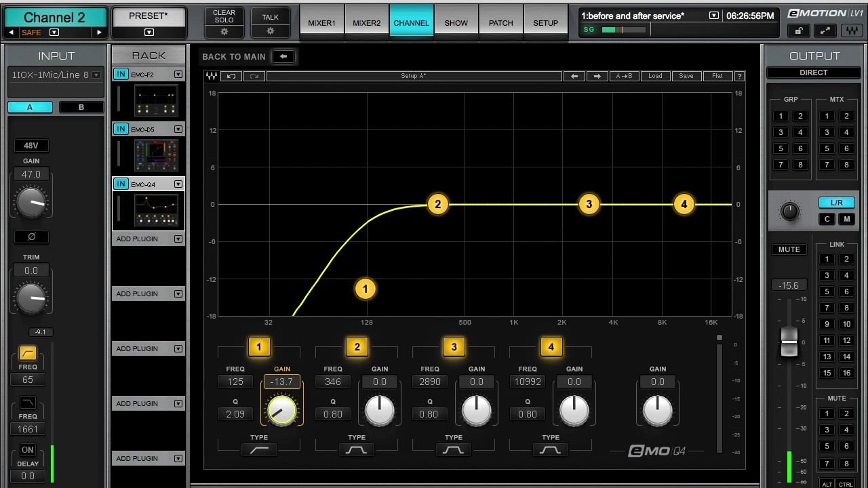Toggle L/R output assignment
This screenshot has width=868, height=488.
point(836,203)
